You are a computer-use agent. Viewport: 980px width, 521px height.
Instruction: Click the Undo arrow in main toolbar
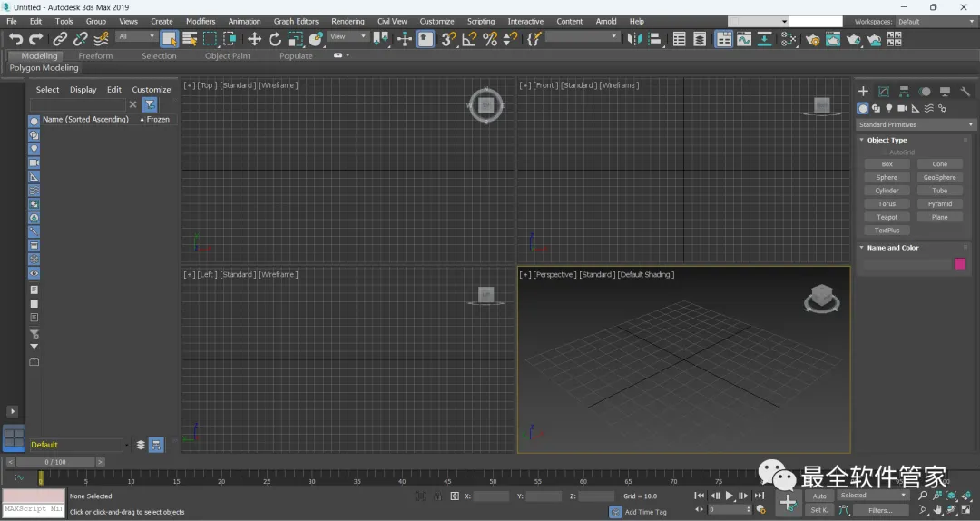(15, 39)
